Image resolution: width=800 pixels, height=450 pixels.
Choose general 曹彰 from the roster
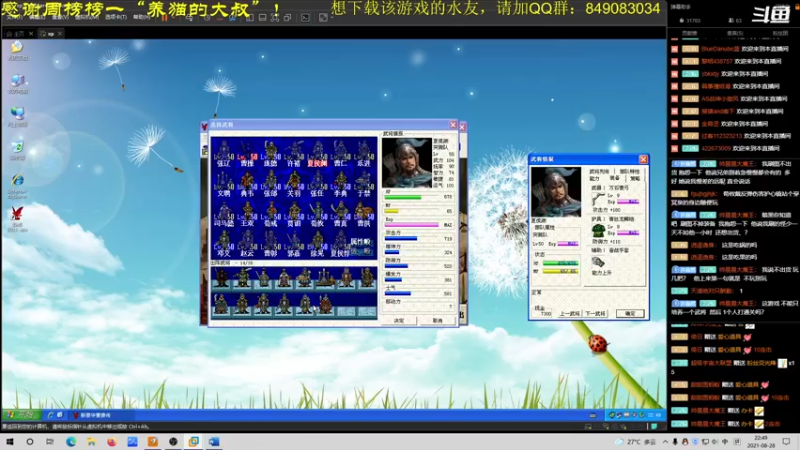coord(270,243)
